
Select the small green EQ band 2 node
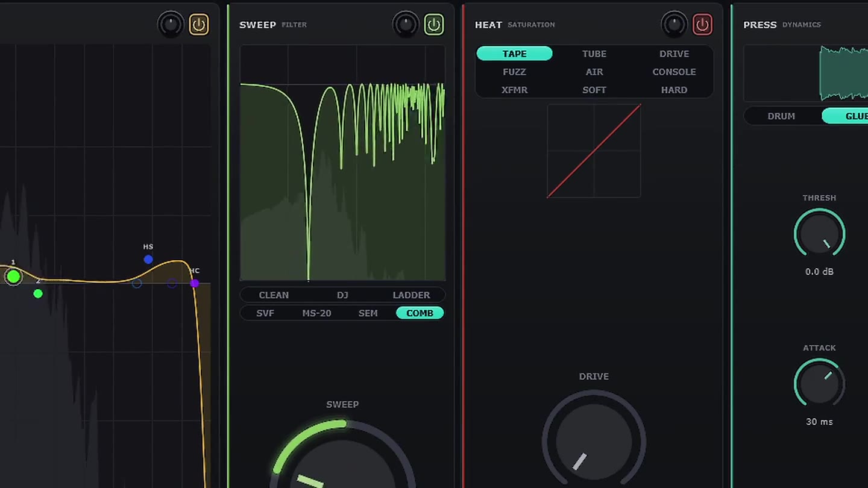(x=38, y=293)
